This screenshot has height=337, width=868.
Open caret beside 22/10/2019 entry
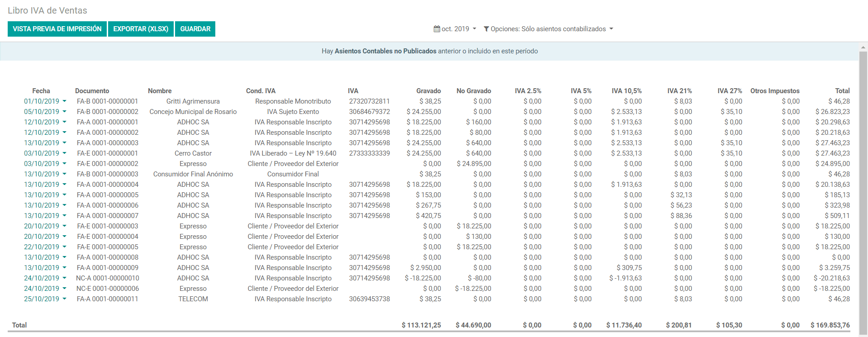[64, 247]
